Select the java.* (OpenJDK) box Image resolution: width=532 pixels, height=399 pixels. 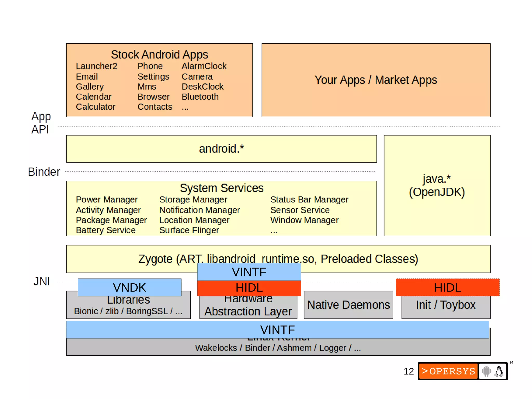click(437, 185)
